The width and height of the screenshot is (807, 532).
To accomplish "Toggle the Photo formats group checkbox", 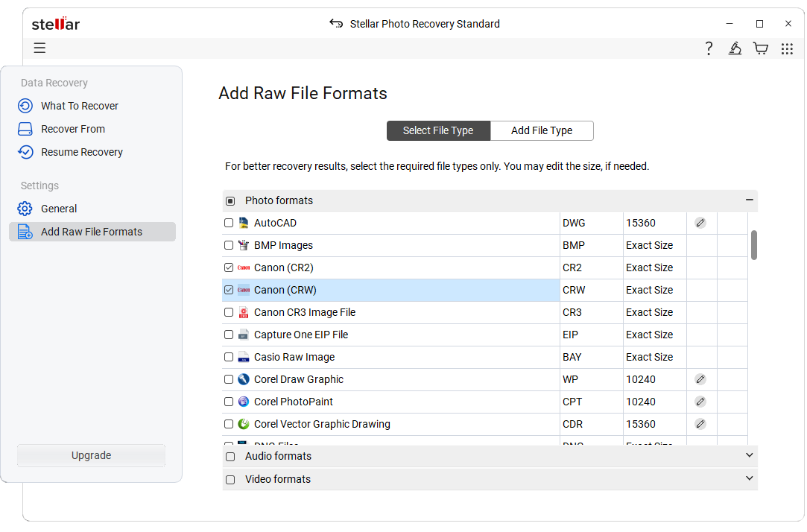I will tap(230, 201).
